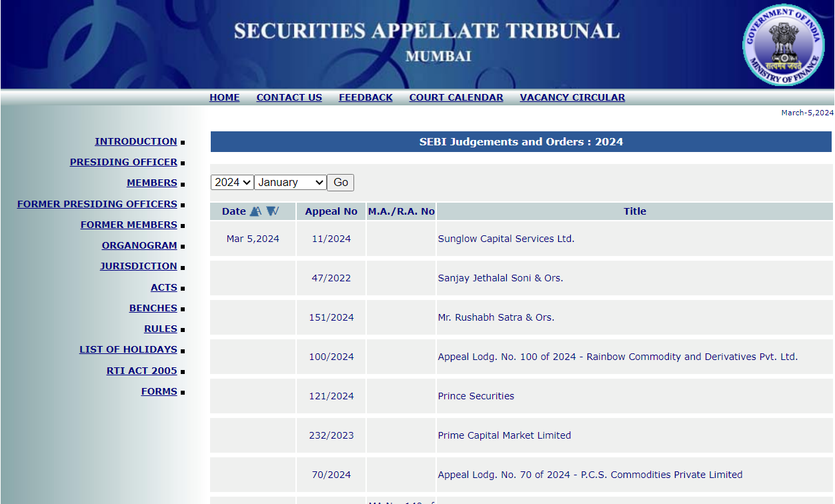Open the Sunglow Capital Services Ltd. order
The height and width of the screenshot is (504, 835).
(506, 239)
